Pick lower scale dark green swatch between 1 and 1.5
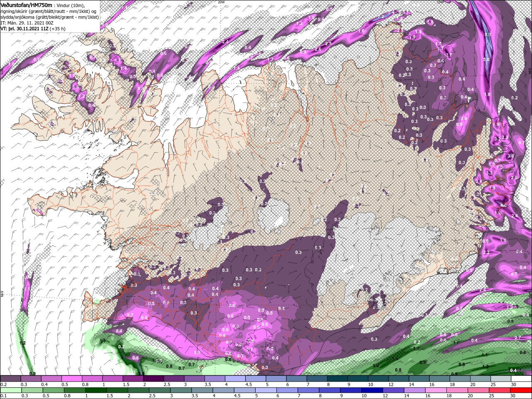The image size is (532, 399). click(95, 390)
